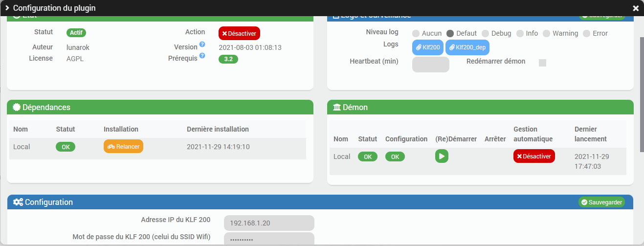Click Relancer to reinstall dependencies

tap(123, 146)
